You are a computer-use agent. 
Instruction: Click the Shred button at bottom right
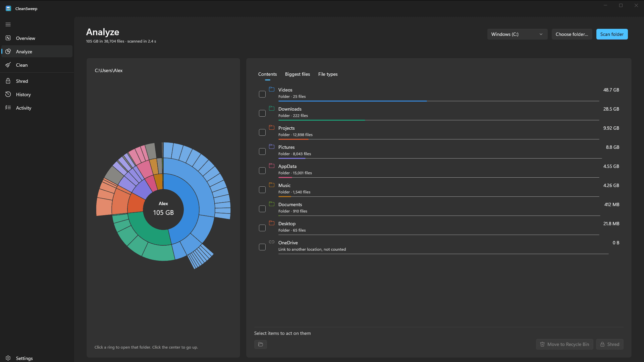point(610,344)
